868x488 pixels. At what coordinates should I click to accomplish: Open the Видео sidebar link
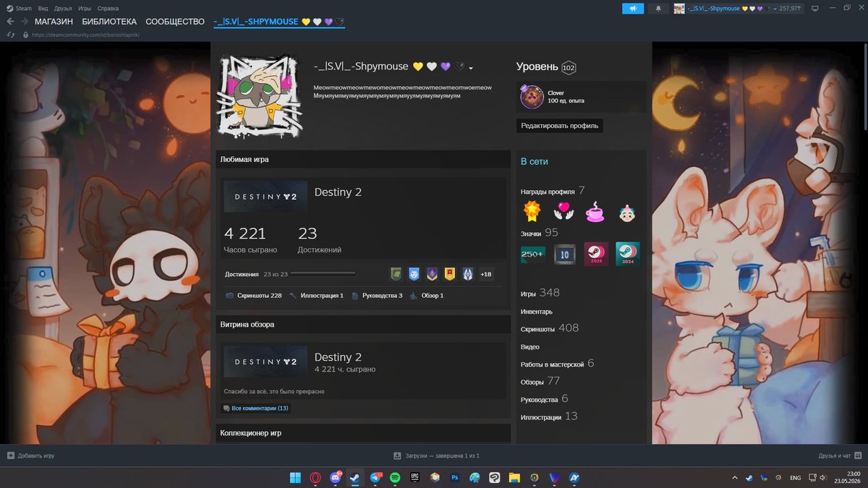(x=530, y=347)
